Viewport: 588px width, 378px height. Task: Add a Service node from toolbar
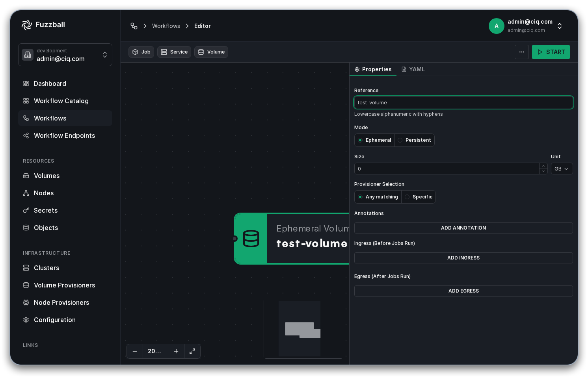coord(174,52)
